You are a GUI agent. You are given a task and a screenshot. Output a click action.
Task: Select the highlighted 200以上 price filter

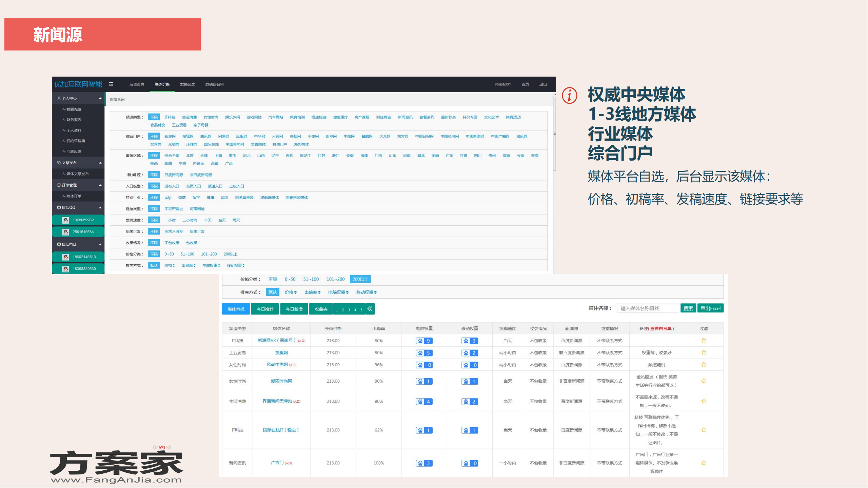360,279
